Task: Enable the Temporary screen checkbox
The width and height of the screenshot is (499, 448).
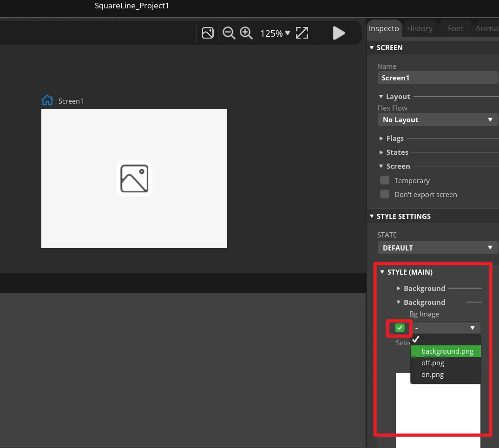Action: tap(385, 180)
